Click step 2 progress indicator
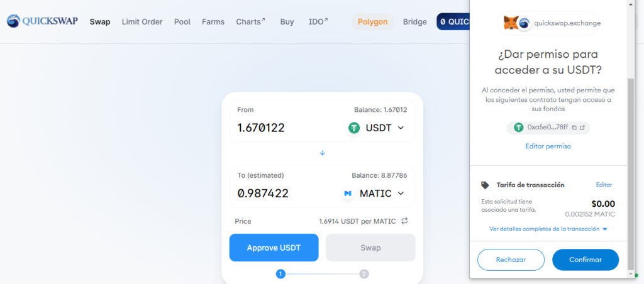The width and height of the screenshot is (644, 284). (x=364, y=274)
